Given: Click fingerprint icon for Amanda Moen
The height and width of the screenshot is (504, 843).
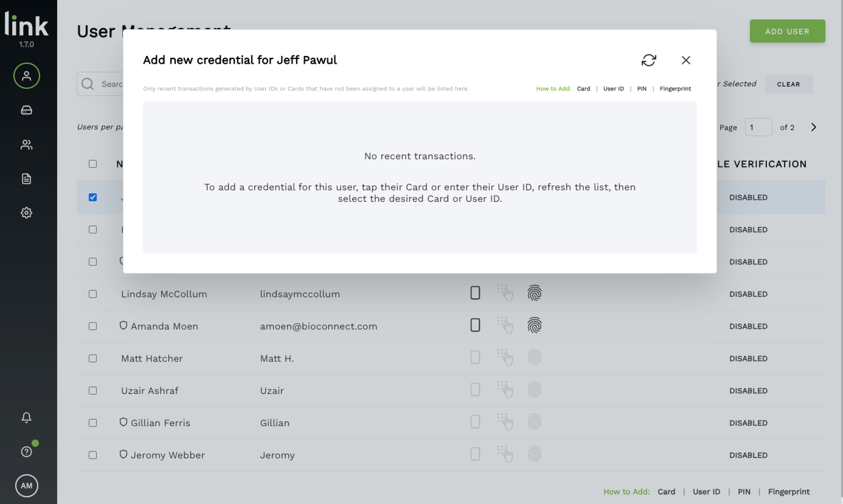Looking at the screenshot, I should 534,325.
